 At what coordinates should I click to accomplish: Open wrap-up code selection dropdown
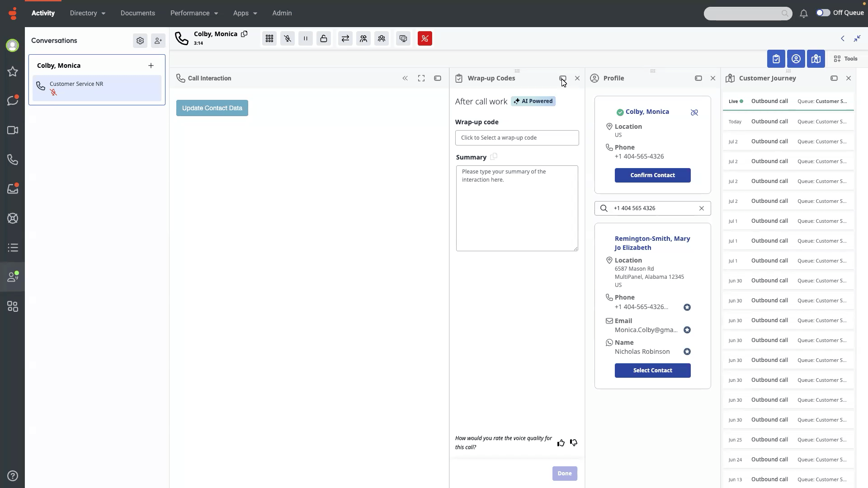pos(517,138)
